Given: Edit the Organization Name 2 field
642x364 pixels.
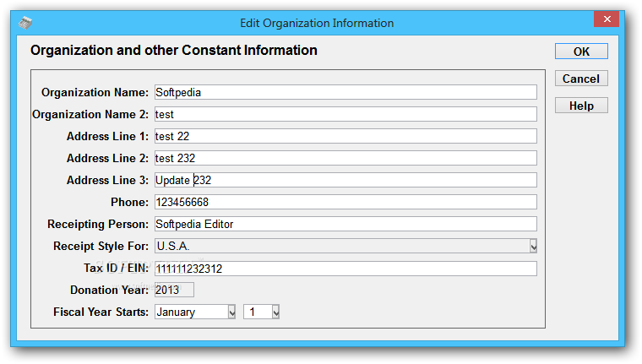Looking at the screenshot, I should pos(345,114).
